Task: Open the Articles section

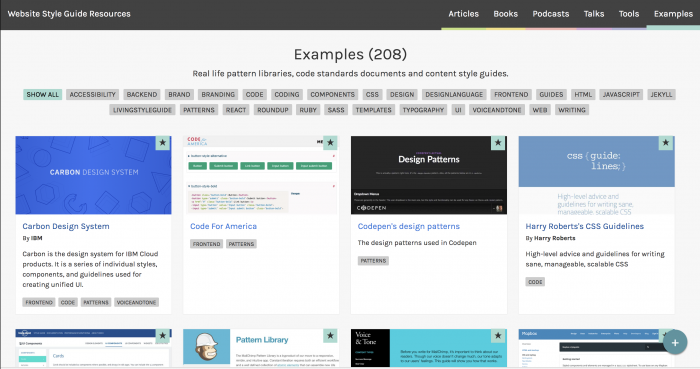Action: click(x=463, y=14)
